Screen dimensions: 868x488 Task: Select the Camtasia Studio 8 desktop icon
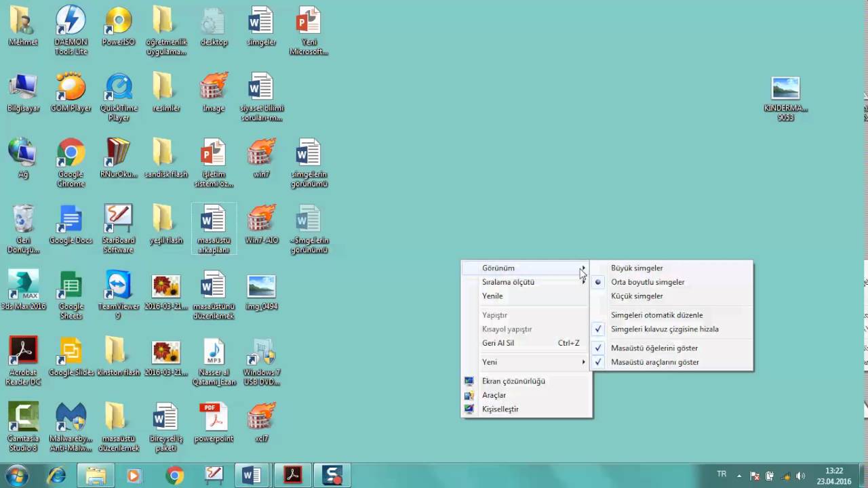(24, 427)
